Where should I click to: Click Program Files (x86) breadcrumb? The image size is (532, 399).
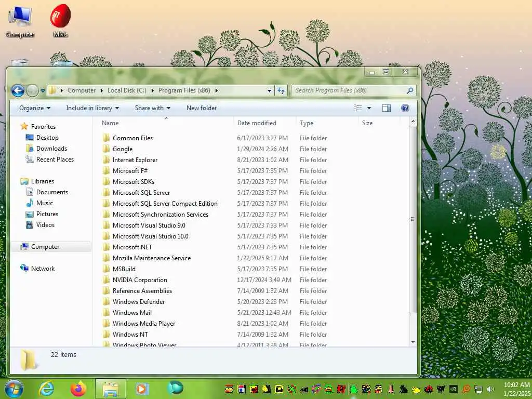point(184,90)
